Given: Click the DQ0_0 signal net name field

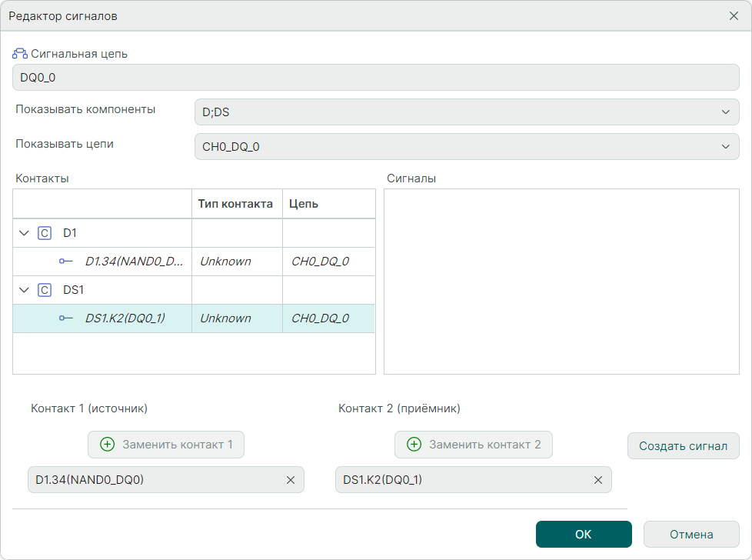Looking at the screenshot, I should [x=375, y=78].
